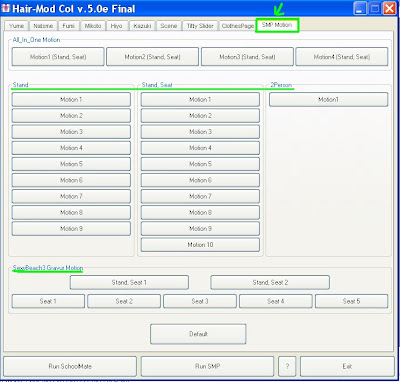Screen dimensions: 400x382
Task: Click the Hair-Mod app icon in title bar
Action: [6, 8]
